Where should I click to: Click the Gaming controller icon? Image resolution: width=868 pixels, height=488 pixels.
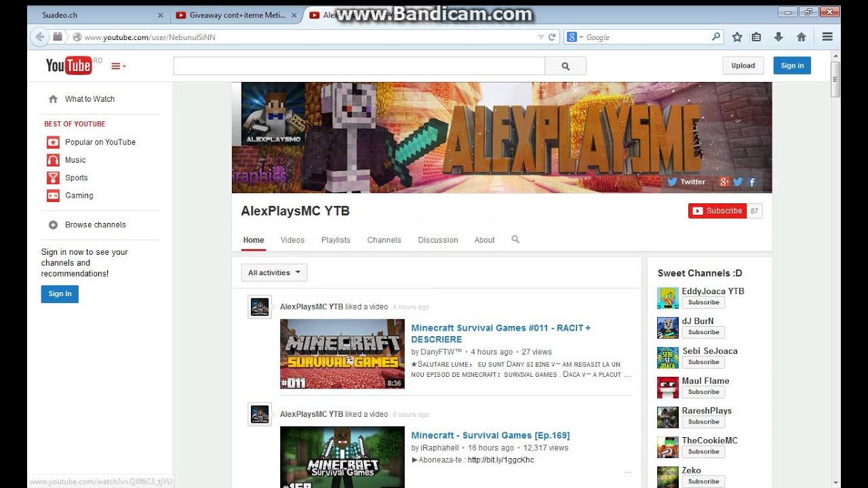(53, 195)
